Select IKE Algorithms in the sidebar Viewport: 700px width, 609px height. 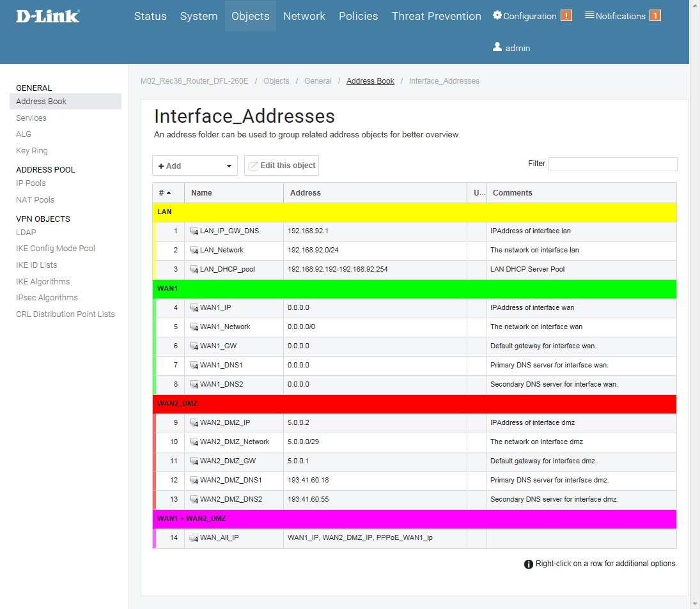pos(43,282)
